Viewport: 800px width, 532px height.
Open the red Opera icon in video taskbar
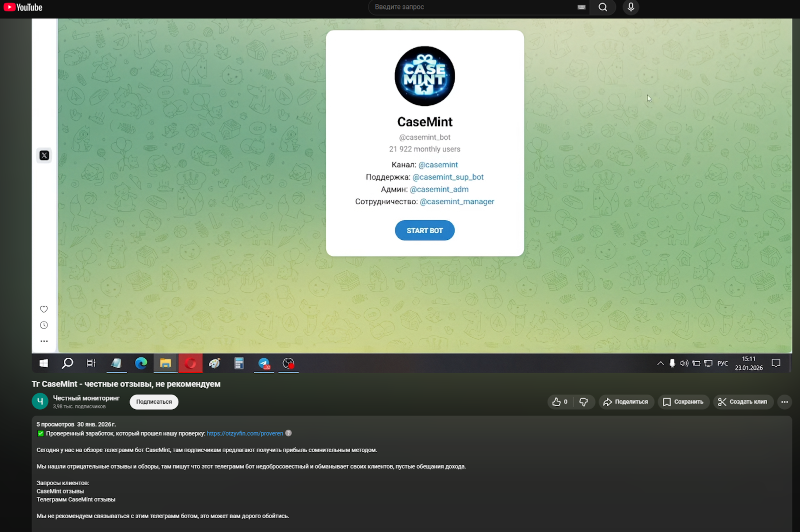[190, 363]
